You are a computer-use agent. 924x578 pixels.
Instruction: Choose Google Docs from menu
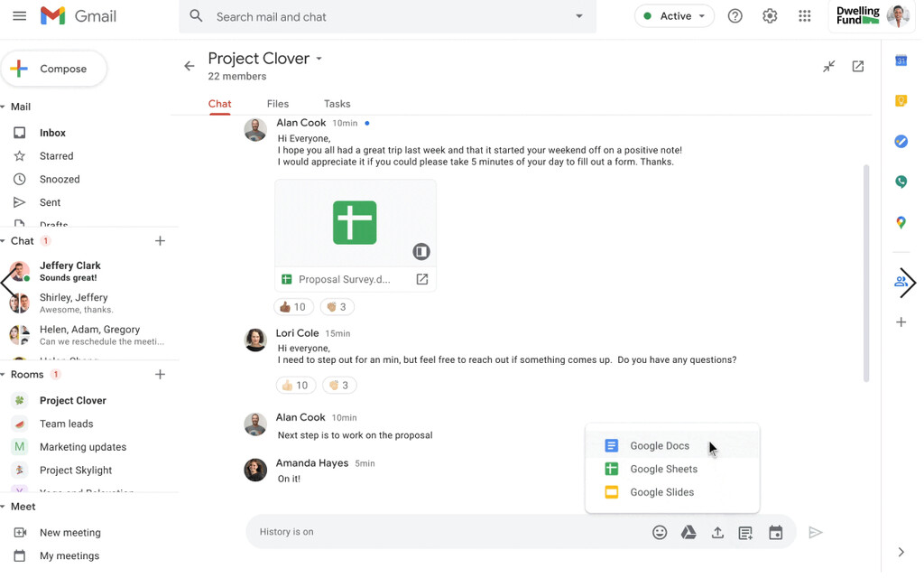tap(672, 446)
